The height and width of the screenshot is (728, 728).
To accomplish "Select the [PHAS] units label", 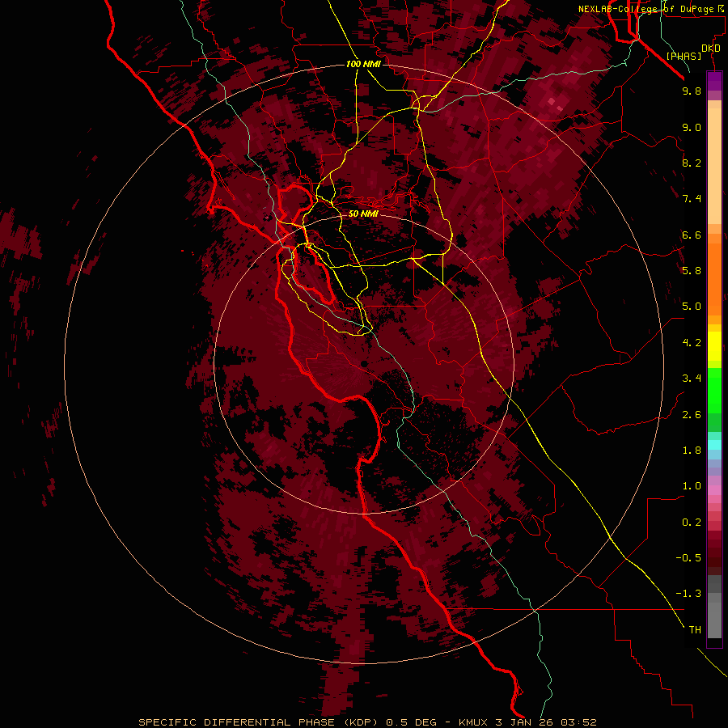I will 684,56.
